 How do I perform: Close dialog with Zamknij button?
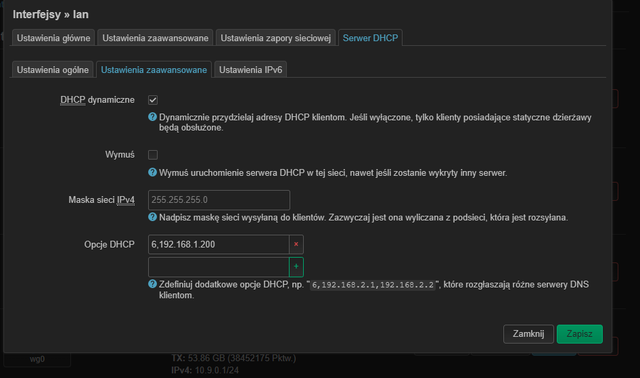528,334
